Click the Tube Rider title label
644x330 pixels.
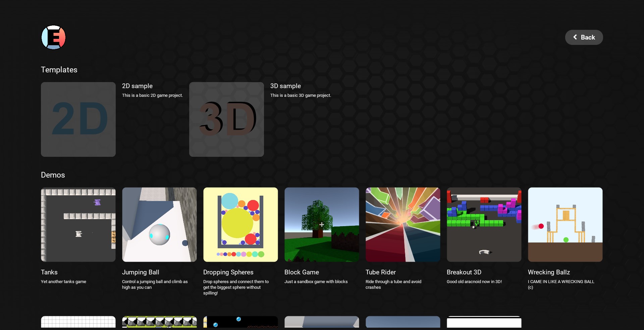click(380, 272)
